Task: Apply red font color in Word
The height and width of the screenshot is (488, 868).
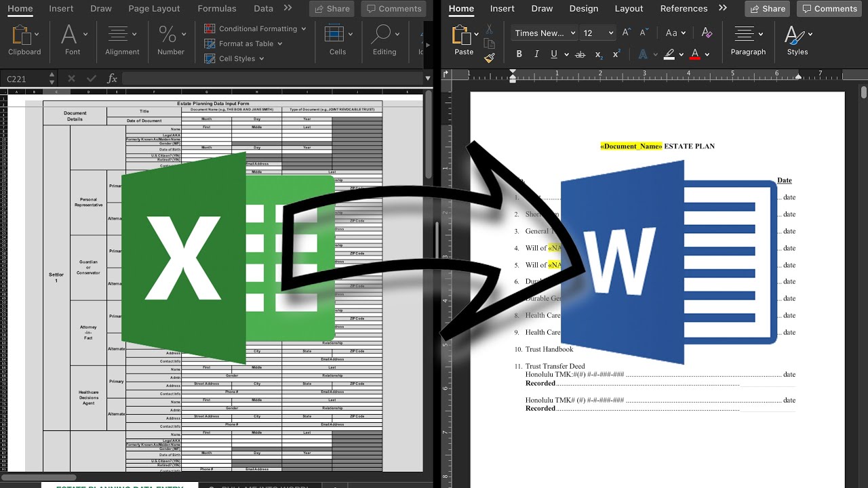Action: point(694,54)
